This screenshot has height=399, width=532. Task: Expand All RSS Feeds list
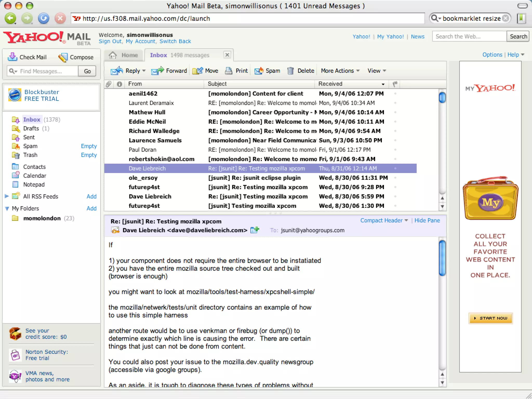(x=7, y=196)
